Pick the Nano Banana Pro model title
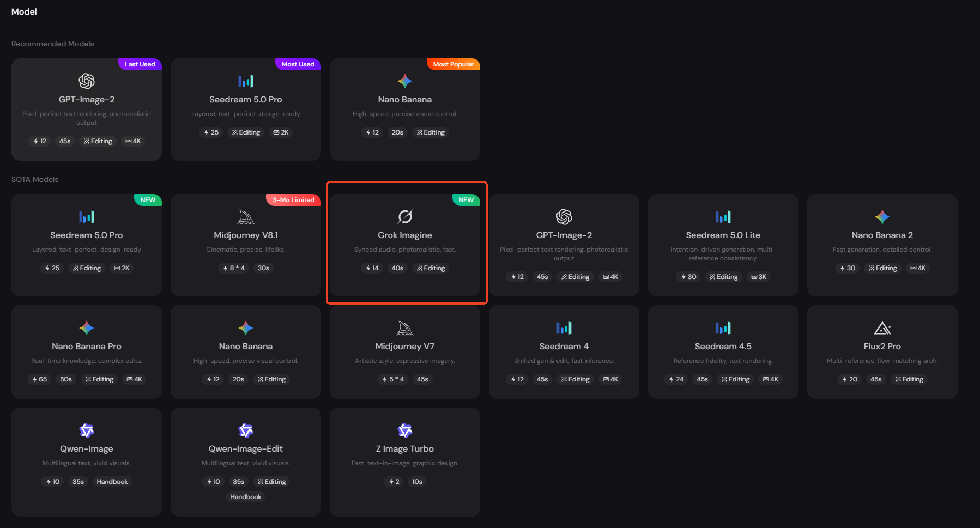This screenshot has height=528, width=980. 87,347
